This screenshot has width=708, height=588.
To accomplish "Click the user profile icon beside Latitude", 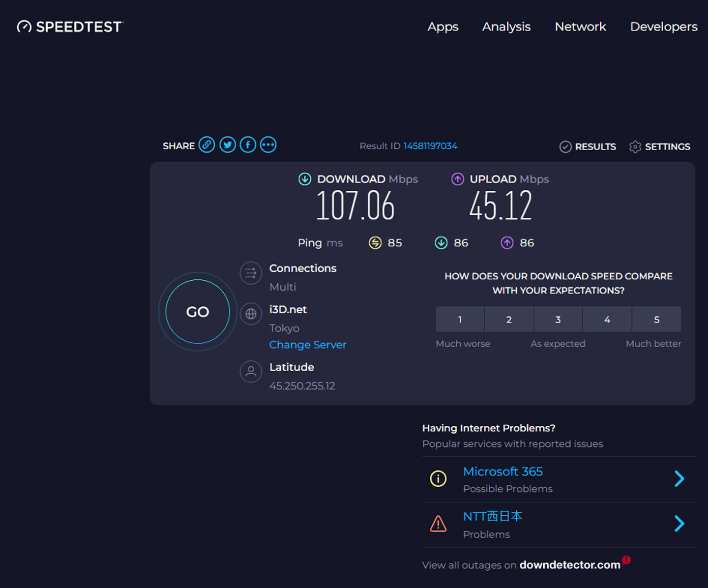I will click(251, 371).
